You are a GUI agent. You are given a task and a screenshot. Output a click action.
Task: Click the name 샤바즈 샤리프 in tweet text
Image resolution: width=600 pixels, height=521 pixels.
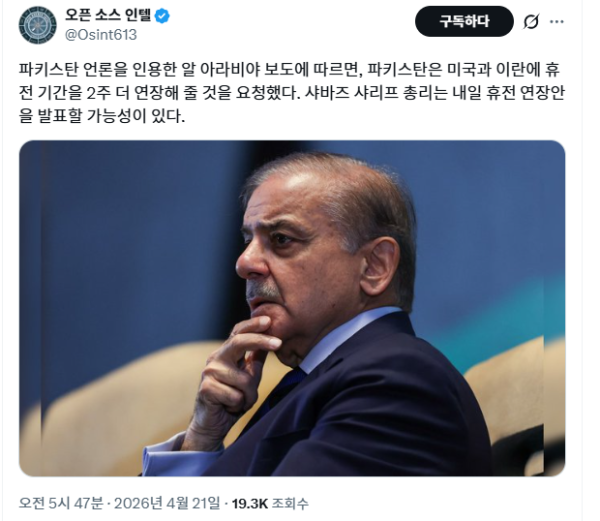click(352, 93)
